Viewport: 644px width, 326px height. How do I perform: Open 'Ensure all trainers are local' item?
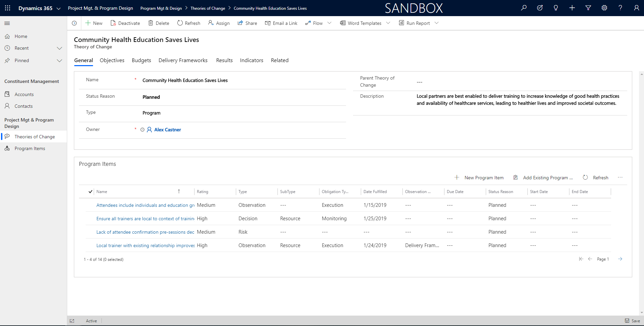(x=145, y=219)
